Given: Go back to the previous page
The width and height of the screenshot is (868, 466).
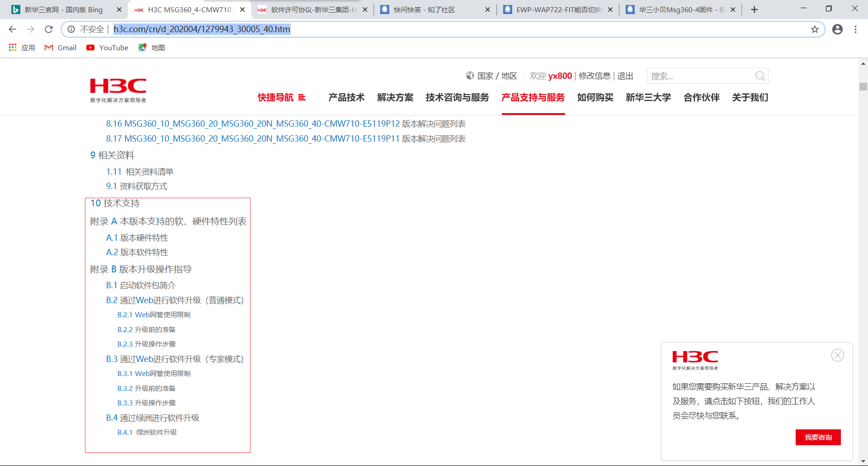Looking at the screenshot, I should click(x=13, y=29).
